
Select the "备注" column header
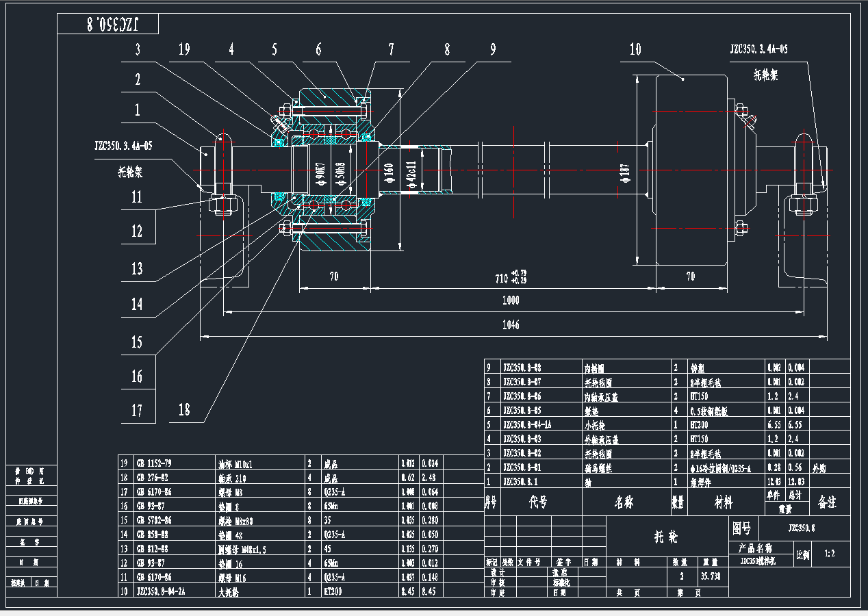[x=828, y=502]
